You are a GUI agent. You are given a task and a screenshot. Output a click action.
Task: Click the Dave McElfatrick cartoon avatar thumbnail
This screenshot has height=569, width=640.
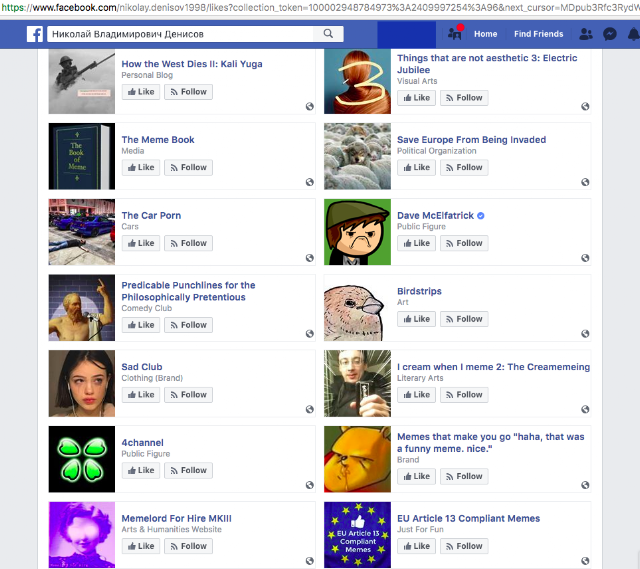357,232
